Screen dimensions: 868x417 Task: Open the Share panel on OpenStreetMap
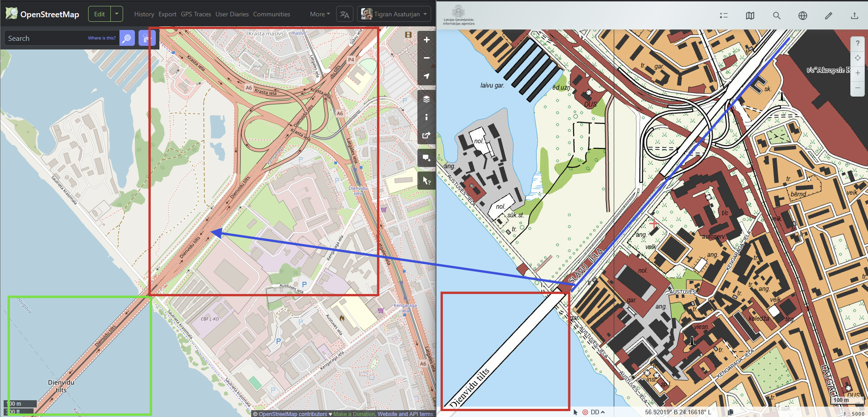pyautogui.click(x=426, y=135)
